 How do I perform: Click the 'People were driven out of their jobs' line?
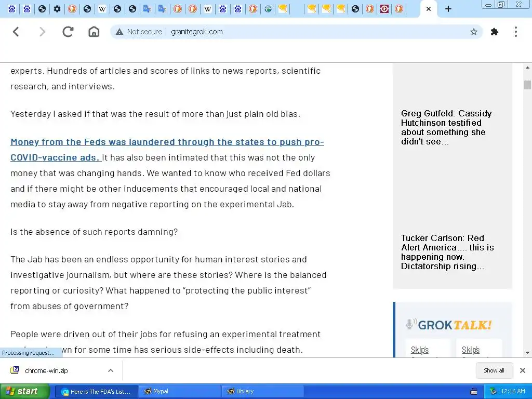tap(165, 334)
